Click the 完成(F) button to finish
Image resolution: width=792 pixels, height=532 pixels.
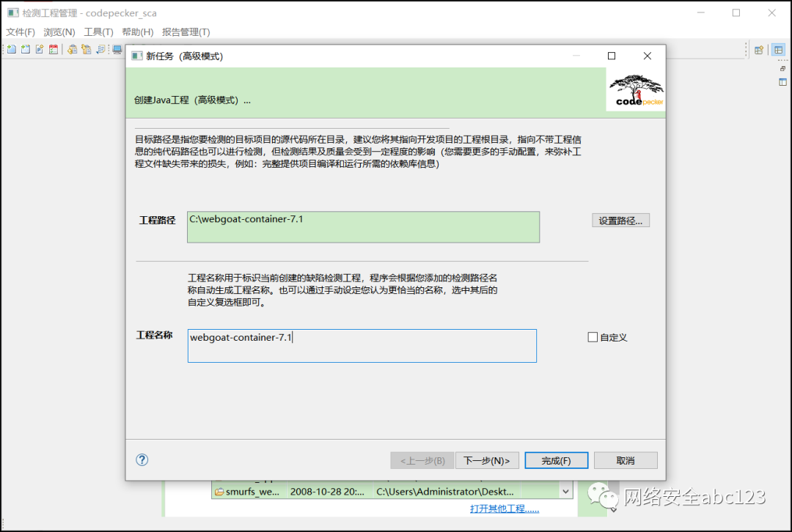coord(557,459)
